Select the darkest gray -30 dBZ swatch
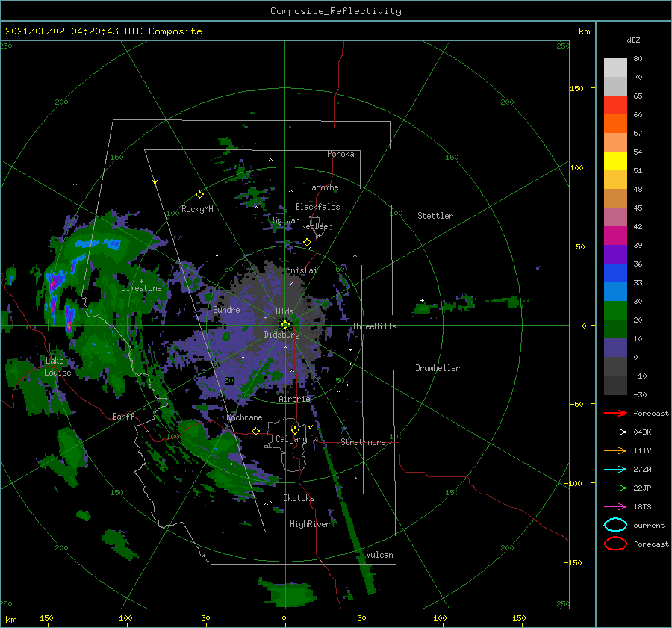This screenshot has height=628, width=672. pos(615,385)
